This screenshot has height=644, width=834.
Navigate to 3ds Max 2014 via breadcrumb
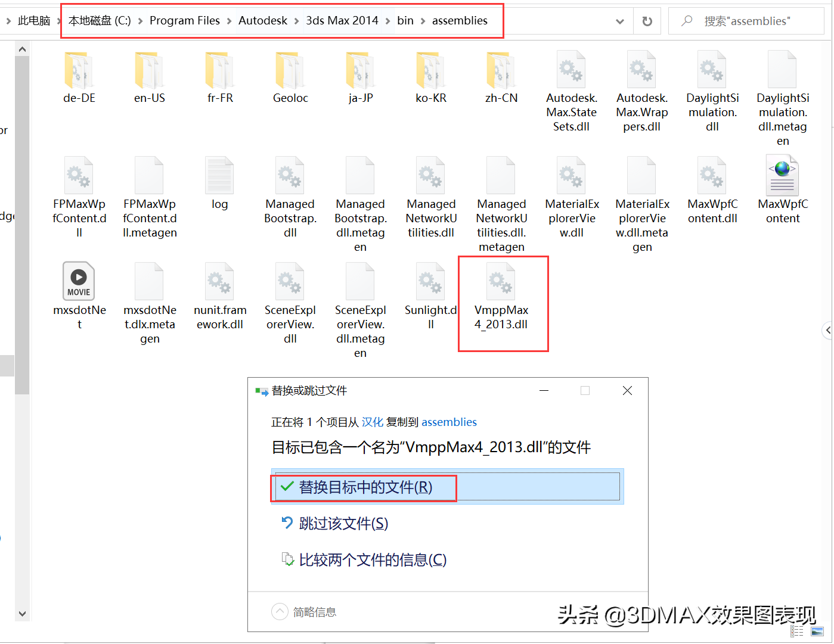[342, 20]
